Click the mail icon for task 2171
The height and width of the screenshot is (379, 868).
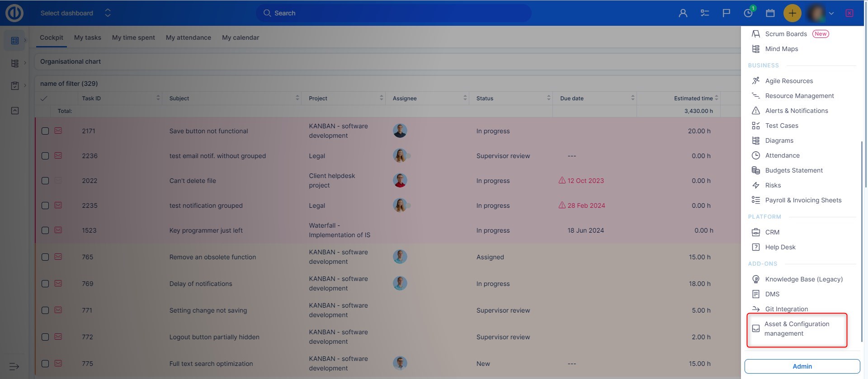coord(58,131)
